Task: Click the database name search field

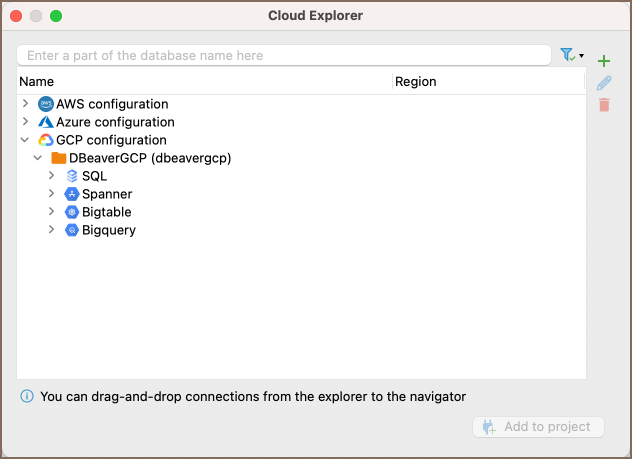Action: (284, 55)
